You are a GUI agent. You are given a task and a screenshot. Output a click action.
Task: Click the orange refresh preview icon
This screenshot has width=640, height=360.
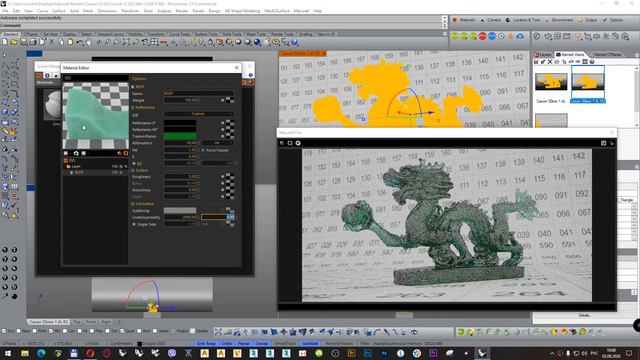coord(126,153)
